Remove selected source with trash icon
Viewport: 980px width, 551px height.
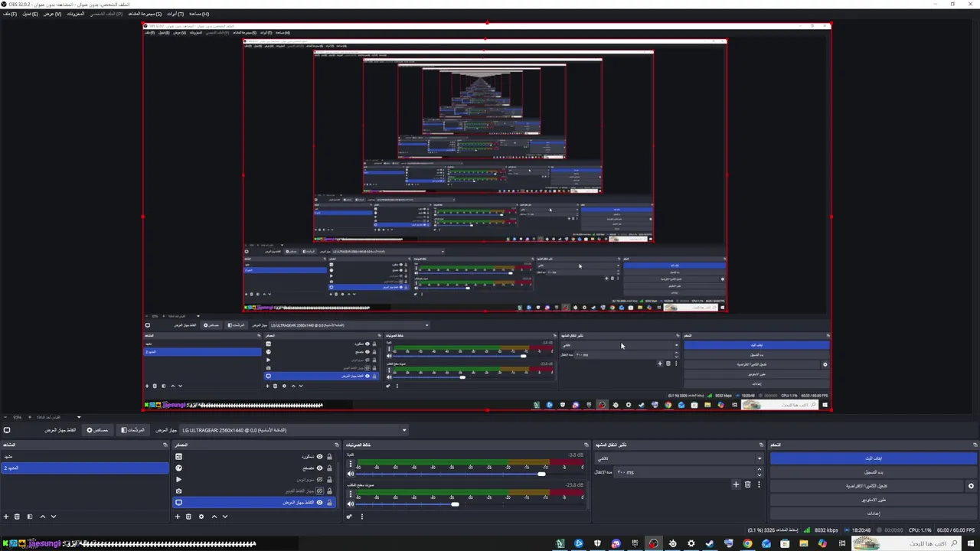click(x=188, y=517)
